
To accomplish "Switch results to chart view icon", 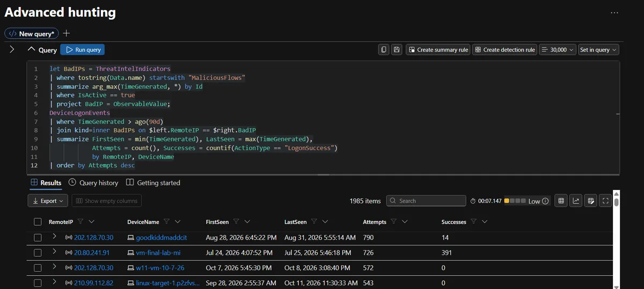I will click(576, 201).
